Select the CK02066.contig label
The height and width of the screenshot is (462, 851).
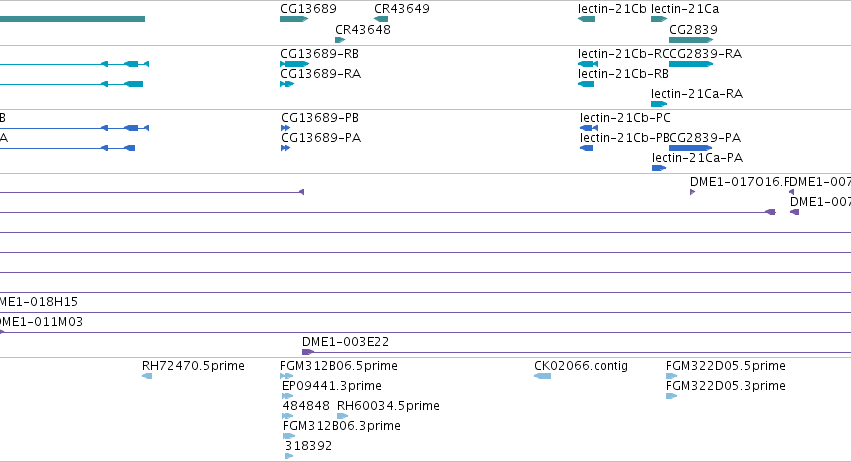coord(581,365)
